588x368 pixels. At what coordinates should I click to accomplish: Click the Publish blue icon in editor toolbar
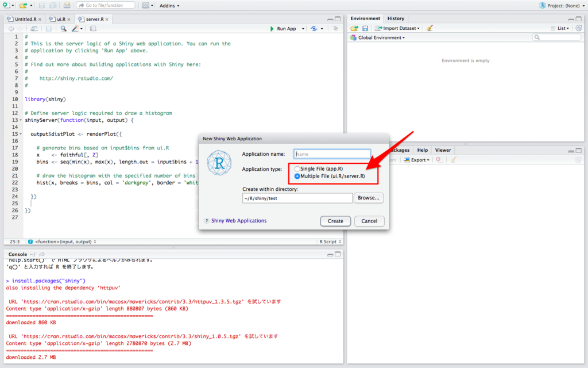314,29
